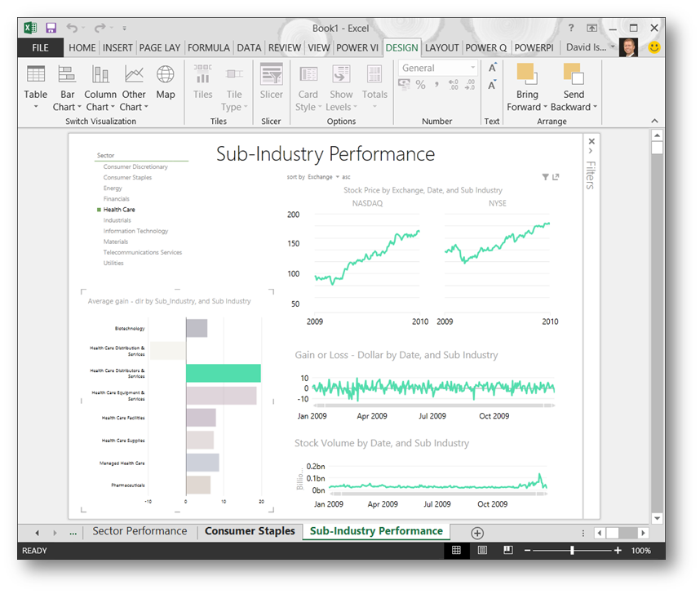
Task: Open ribbon display options icon
Action: coord(591,28)
